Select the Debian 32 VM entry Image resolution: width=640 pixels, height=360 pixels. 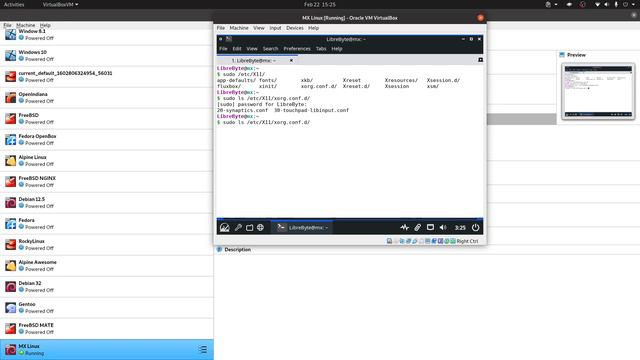[x=107, y=287]
